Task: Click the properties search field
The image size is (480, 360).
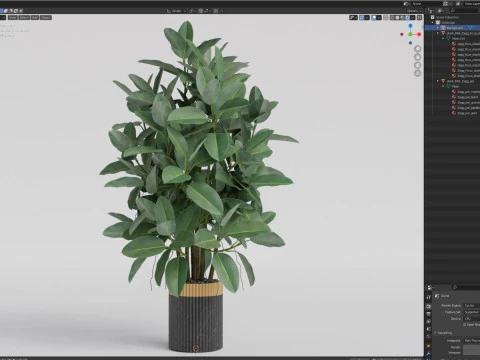Action: point(466,287)
